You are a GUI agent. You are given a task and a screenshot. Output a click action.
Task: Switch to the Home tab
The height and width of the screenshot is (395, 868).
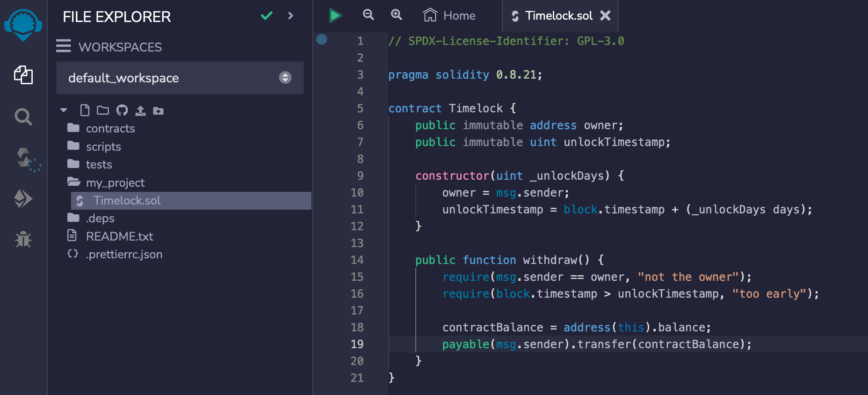click(450, 15)
